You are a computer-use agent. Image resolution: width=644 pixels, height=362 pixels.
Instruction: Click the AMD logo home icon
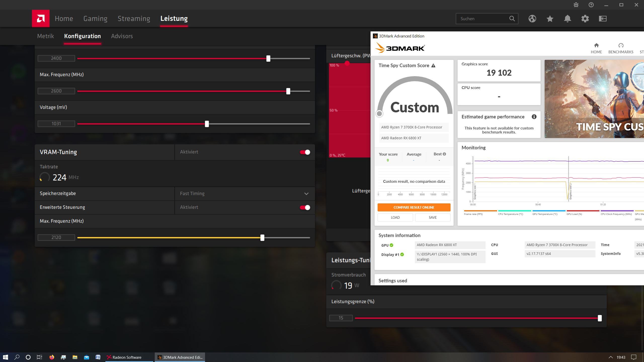pos(41,18)
